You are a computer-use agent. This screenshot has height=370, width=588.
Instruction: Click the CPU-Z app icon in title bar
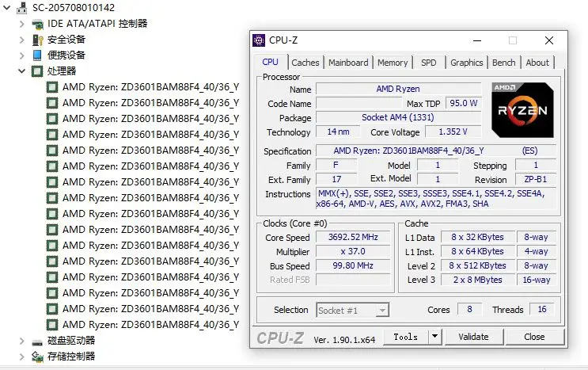[259, 40]
